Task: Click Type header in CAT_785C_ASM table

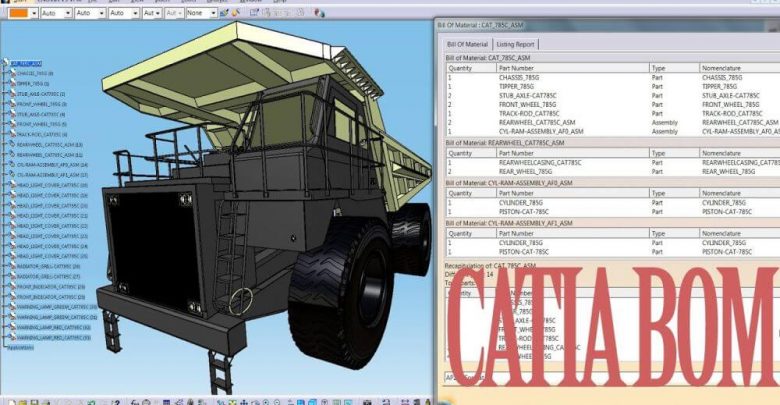Action: 674,68
